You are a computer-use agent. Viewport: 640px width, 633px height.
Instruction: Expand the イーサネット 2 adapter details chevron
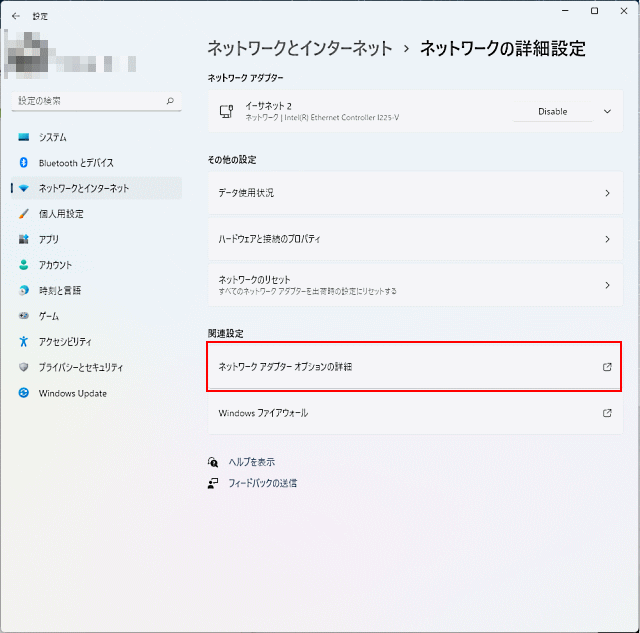pos(607,111)
